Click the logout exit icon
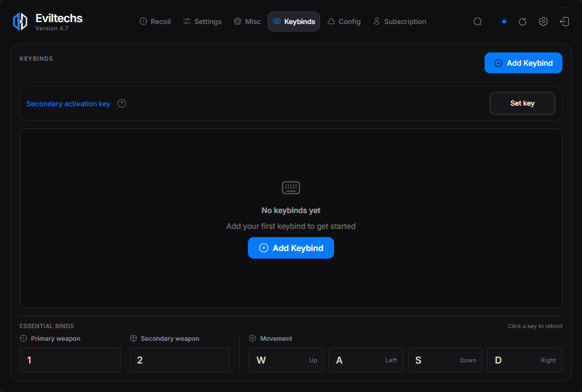The height and width of the screenshot is (392, 582). (564, 21)
